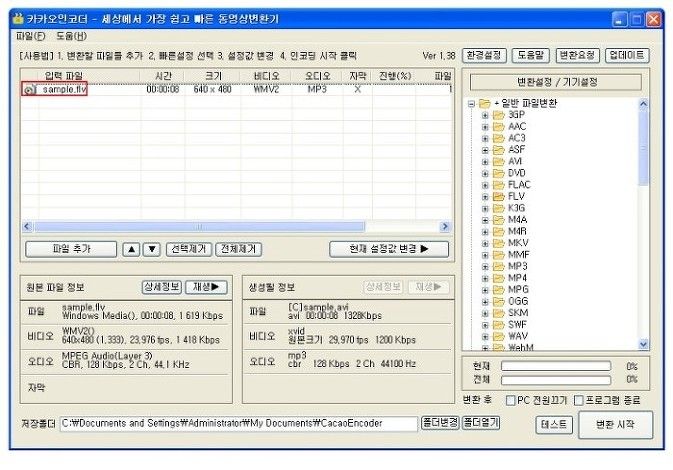Click the AVI folder icon
The height and width of the screenshot is (470, 673).
click(498, 161)
